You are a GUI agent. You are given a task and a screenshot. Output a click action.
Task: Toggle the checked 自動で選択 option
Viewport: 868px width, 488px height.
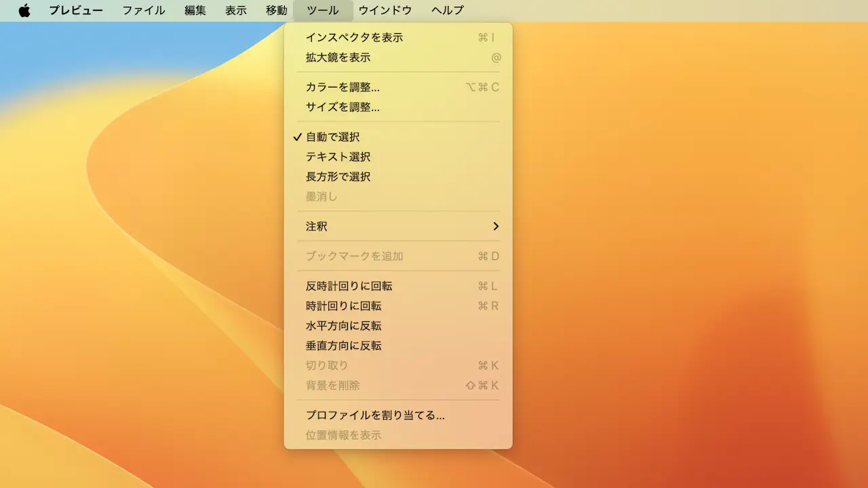click(x=398, y=137)
